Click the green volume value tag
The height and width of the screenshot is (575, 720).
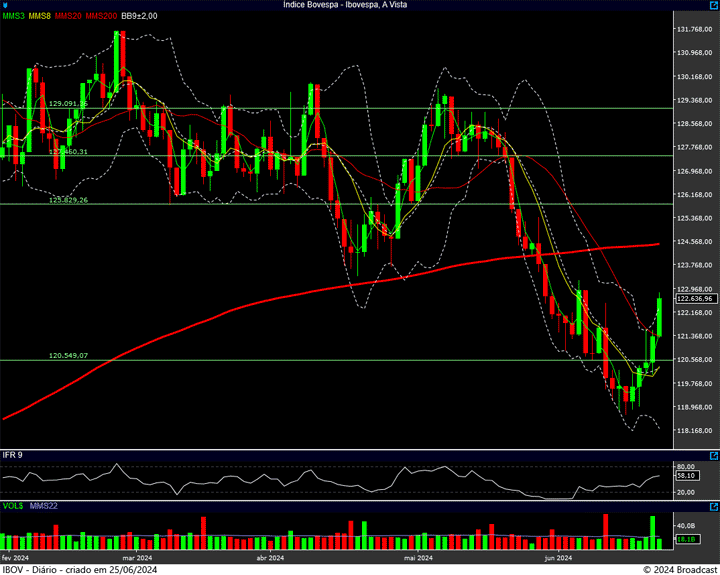686,539
